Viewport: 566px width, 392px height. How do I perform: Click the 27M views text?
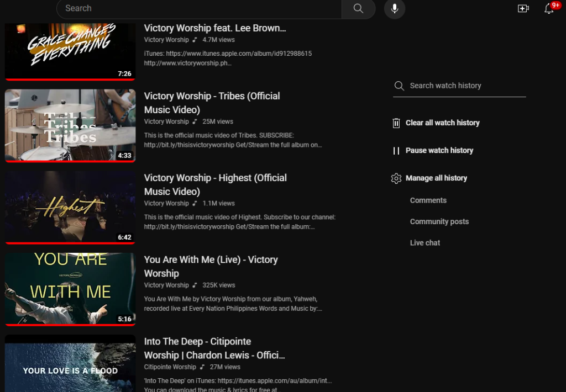(225, 367)
